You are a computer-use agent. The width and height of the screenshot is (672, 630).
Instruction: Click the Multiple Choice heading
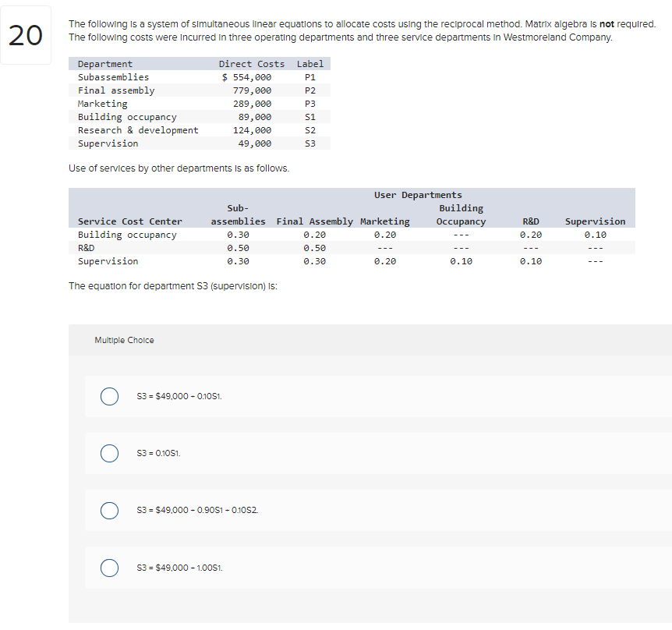click(x=124, y=340)
